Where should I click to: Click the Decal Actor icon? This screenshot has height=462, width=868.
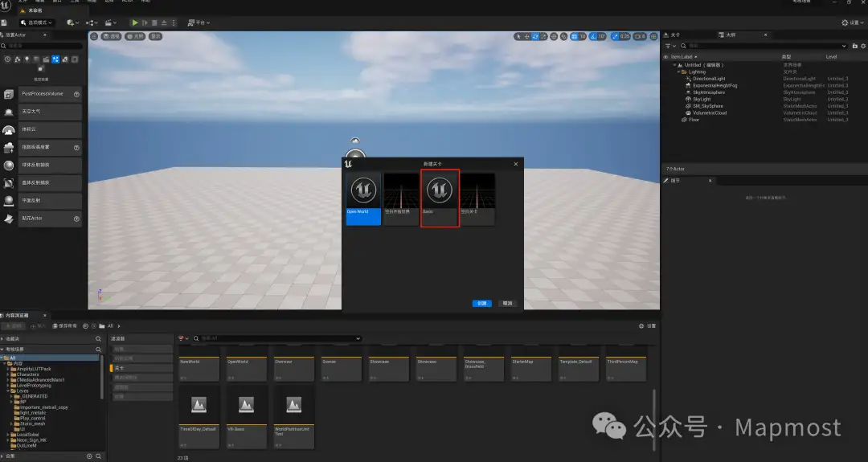click(9, 219)
